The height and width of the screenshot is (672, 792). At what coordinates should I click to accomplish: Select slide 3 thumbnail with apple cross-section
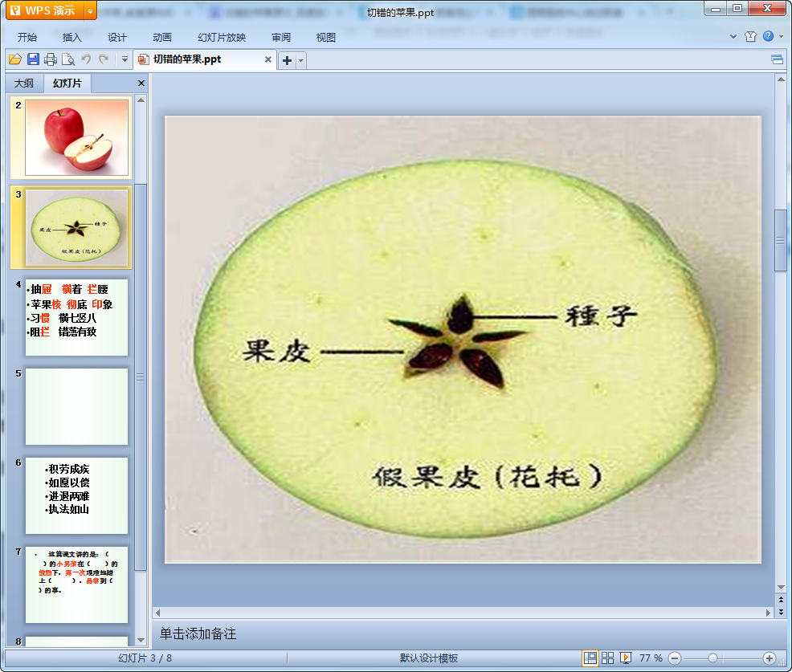point(77,227)
